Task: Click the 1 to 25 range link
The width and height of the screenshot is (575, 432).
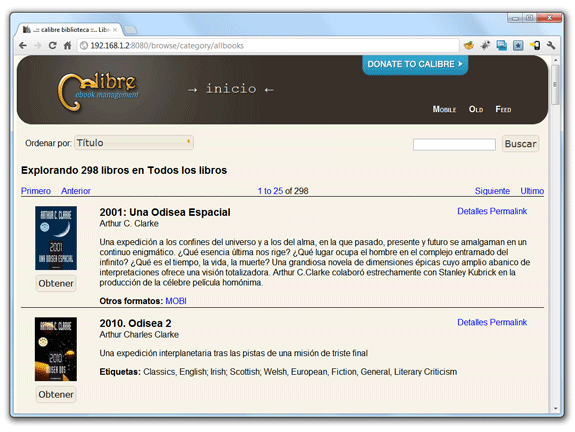Action: (270, 191)
